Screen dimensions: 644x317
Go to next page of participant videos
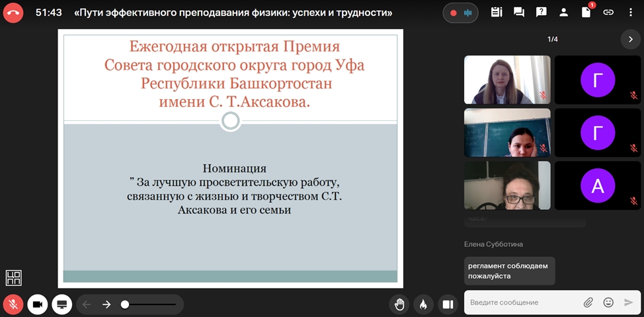(x=630, y=40)
